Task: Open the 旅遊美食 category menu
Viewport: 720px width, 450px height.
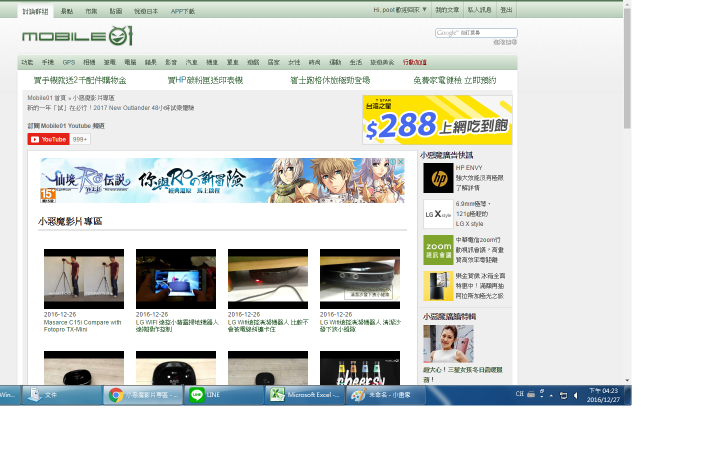Action: pyautogui.click(x=382, y=62)
